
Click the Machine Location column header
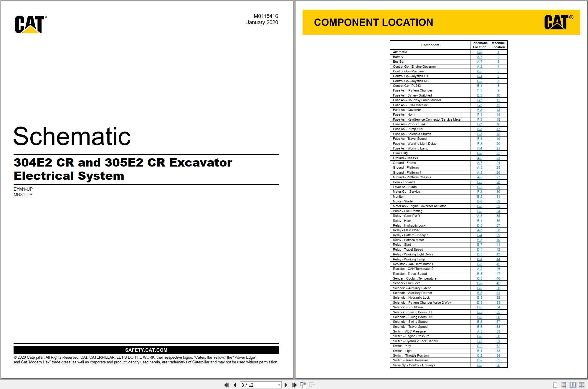tap(498, 45)
